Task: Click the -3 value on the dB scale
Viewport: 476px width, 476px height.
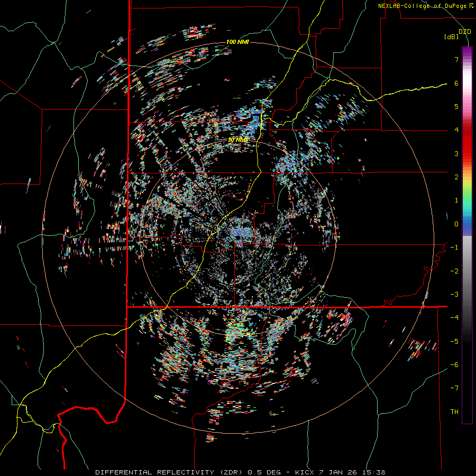Action: click(x=454, y=295)
